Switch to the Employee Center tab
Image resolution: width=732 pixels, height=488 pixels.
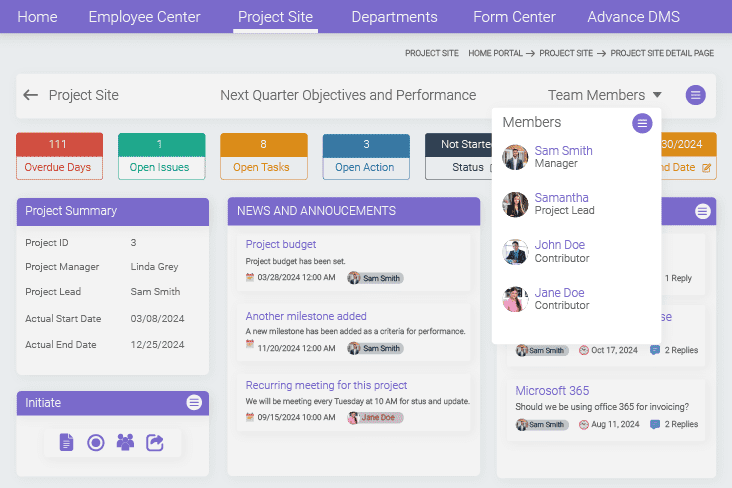pos(144,17)
